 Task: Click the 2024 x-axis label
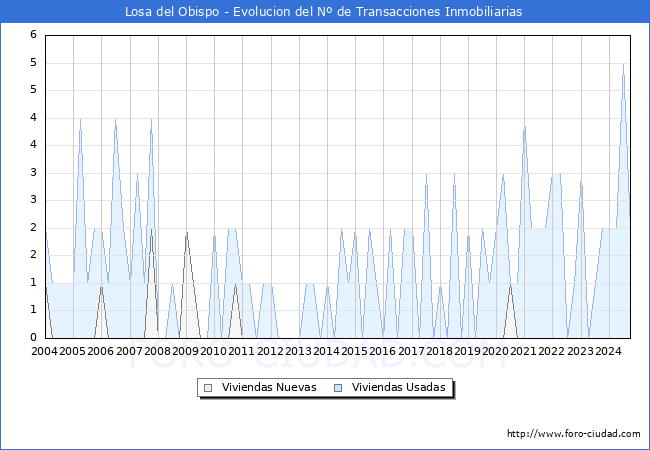pos(609,351)
